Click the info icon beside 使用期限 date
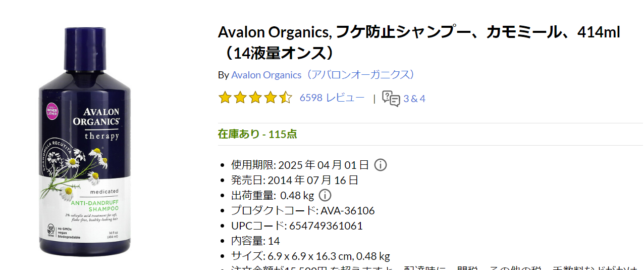 tap(381, 165)
